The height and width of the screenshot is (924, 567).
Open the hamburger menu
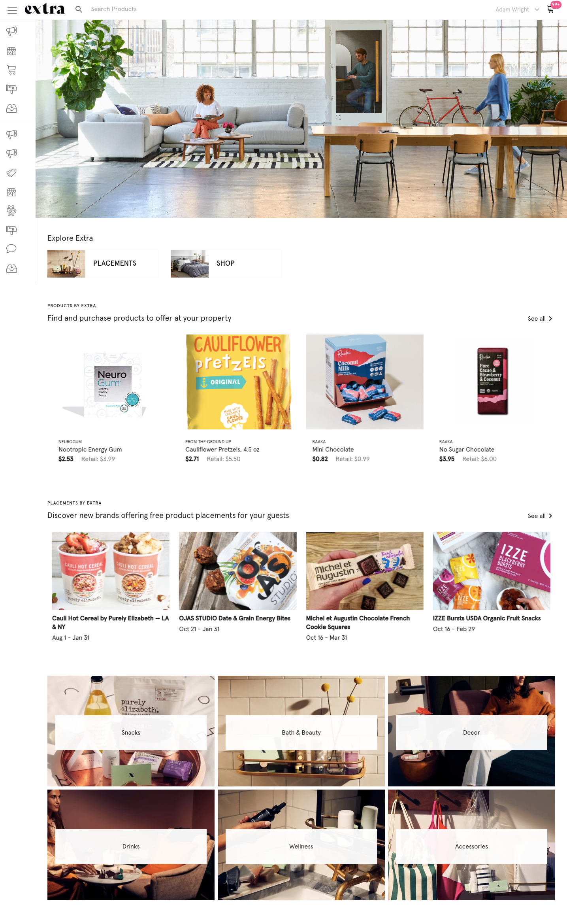click(12, 10)
